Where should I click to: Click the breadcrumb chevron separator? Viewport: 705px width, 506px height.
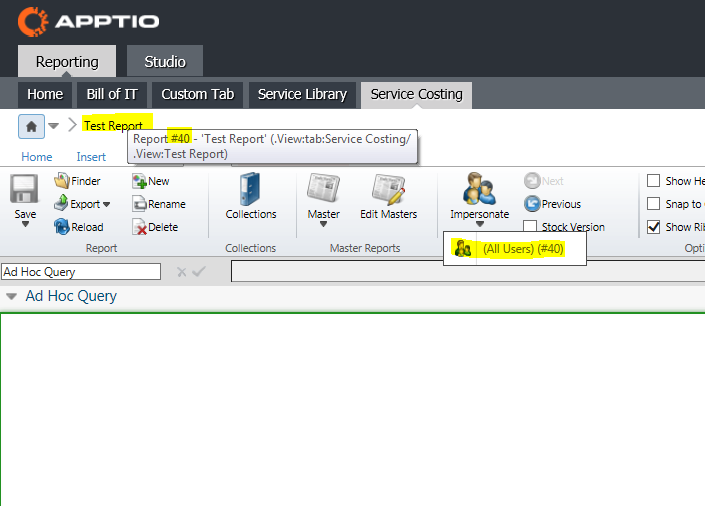pos(72,125)
